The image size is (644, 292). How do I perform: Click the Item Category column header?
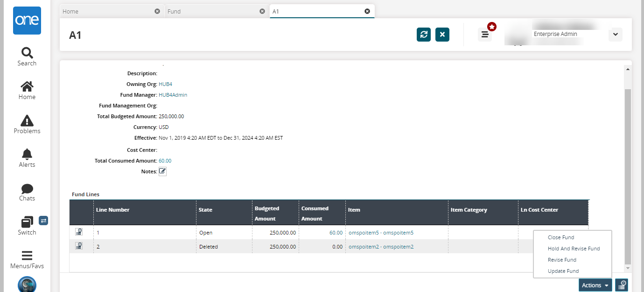pos(483,213)
